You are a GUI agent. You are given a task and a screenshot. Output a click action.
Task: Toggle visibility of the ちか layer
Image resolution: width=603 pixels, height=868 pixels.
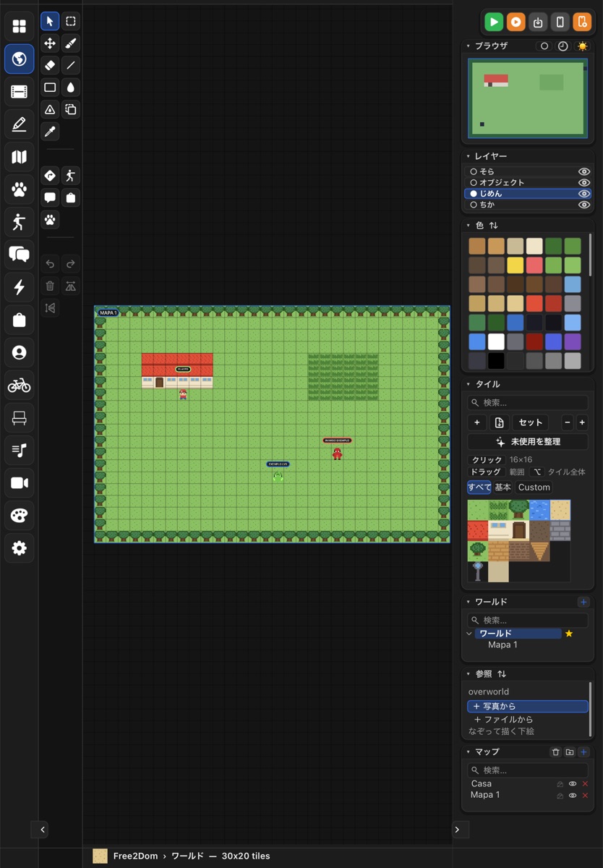(x=584, y=205)
